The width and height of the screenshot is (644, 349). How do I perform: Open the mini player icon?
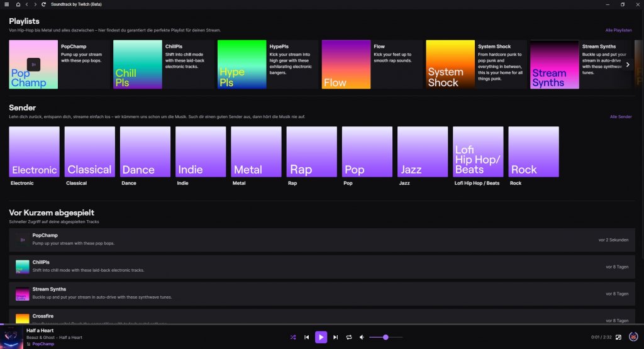619,337
